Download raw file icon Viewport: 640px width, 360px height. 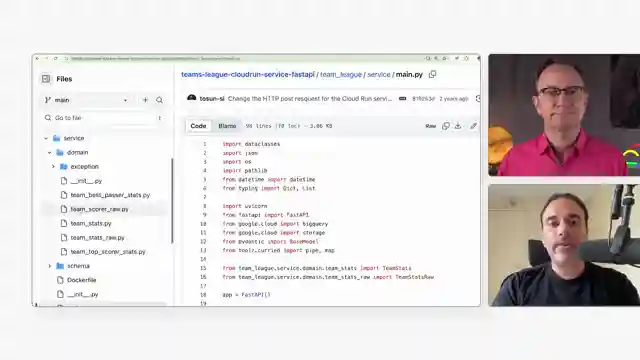tap(458, 126)
